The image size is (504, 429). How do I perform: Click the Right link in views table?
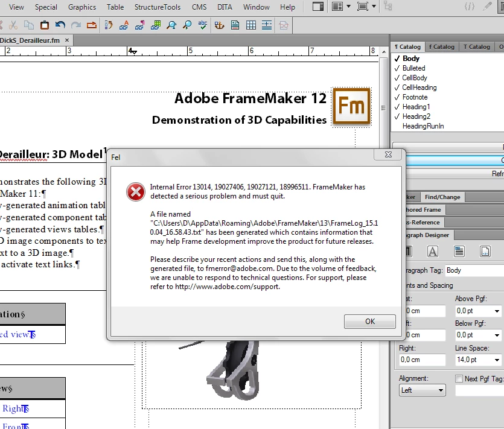[x=14, y=408]
